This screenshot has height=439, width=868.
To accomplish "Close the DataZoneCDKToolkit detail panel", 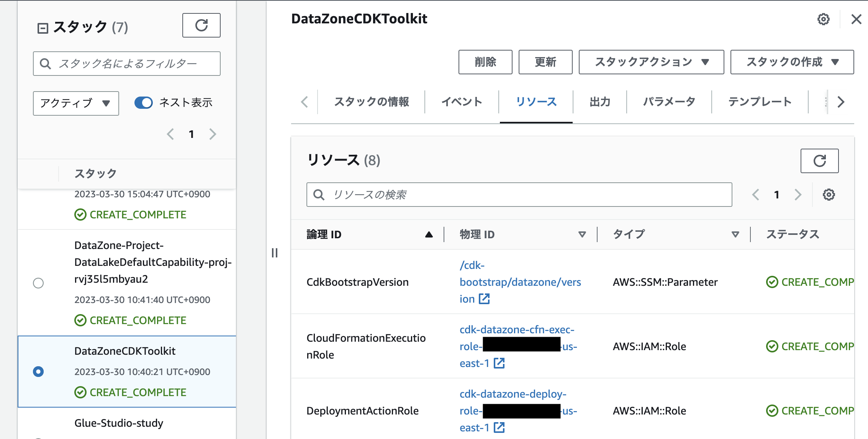I will point(856,19).
